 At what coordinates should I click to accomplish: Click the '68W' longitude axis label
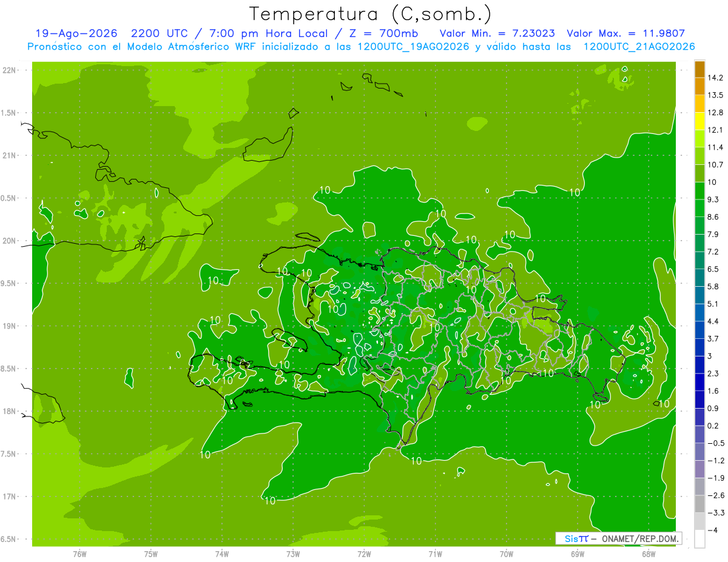click(x=649, y=554)
